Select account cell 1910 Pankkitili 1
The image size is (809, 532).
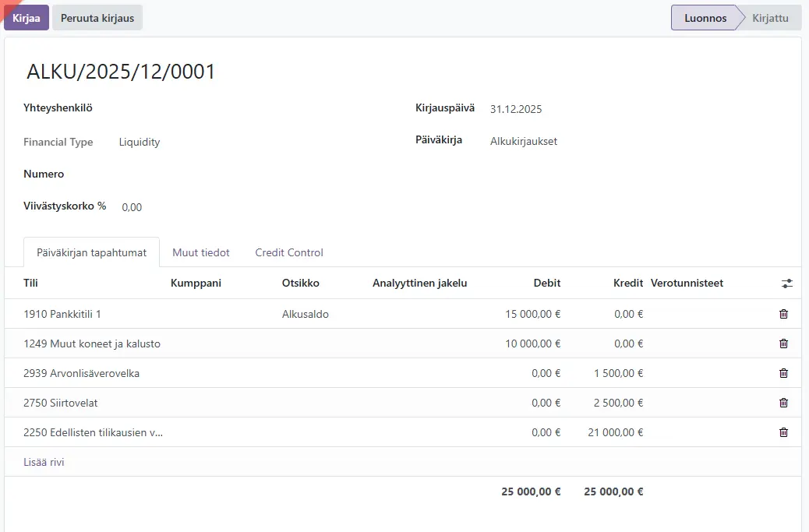coord(62,314)
